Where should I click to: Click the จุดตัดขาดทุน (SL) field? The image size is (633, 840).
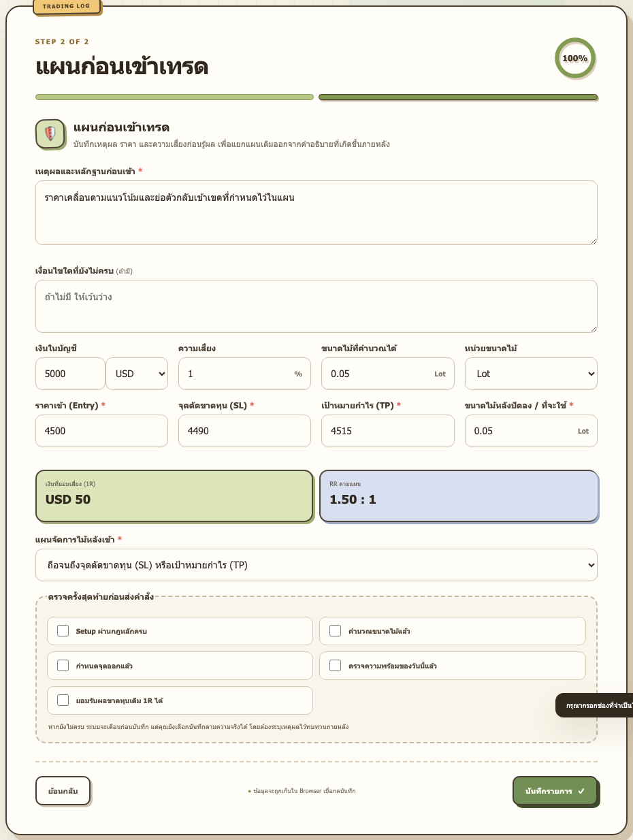pos(244,431)
